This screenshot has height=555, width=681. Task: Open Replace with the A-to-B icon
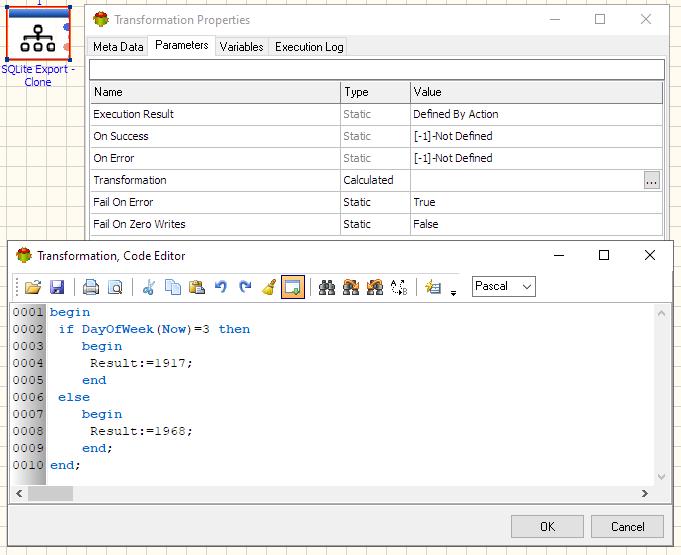click(x=399, y=287)
